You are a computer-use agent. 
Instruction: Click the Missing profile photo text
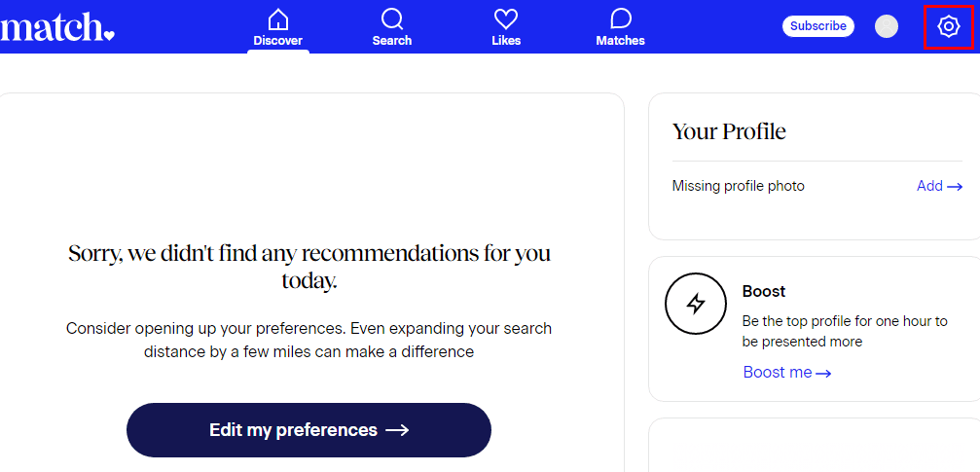738,186
